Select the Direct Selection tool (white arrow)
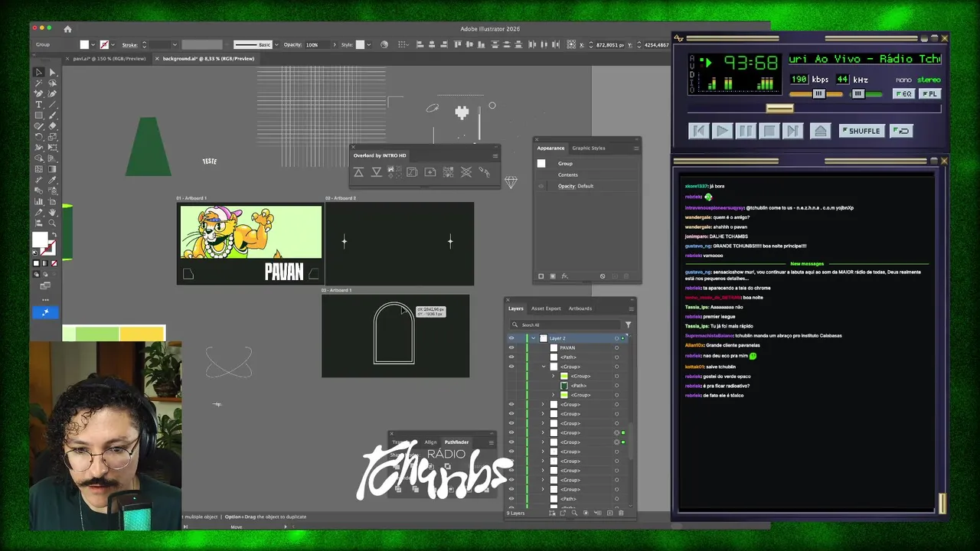 pos(53,72)
